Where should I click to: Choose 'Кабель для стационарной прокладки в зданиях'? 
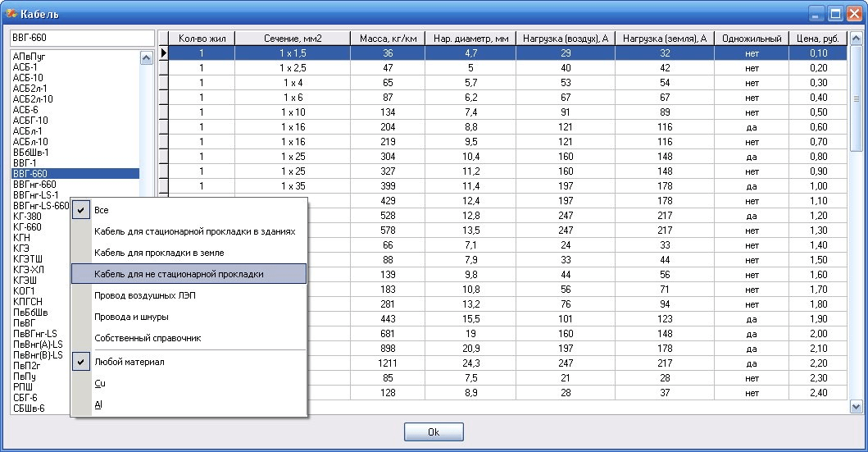point(189,231)
